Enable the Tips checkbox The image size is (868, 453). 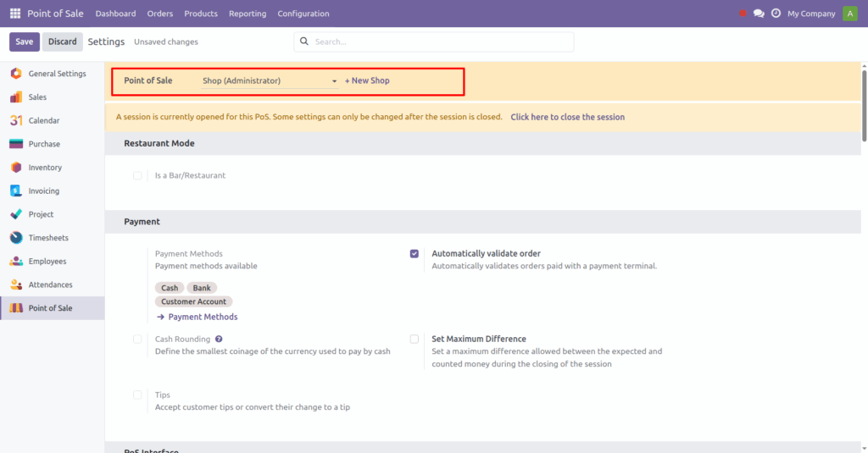tap(137, 395)
